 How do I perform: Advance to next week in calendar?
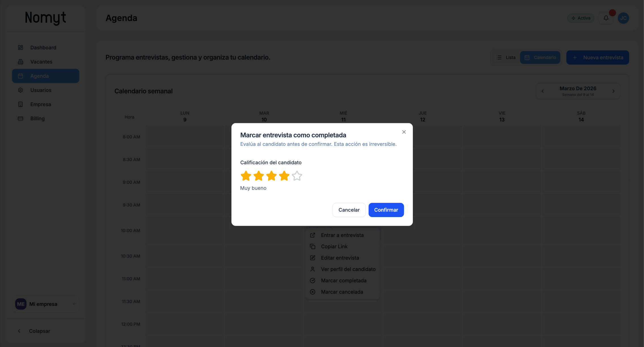click(x=613, y=91)
